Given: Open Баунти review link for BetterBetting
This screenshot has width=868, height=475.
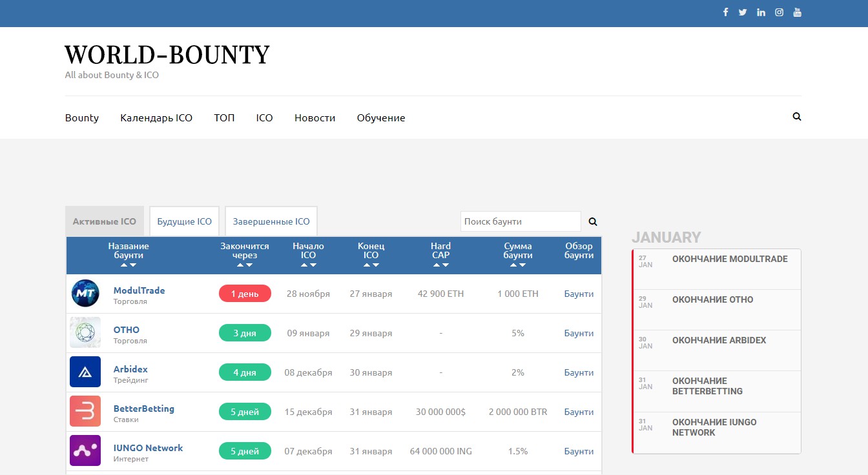Looking at the screenshot, I should coord(579,412).
